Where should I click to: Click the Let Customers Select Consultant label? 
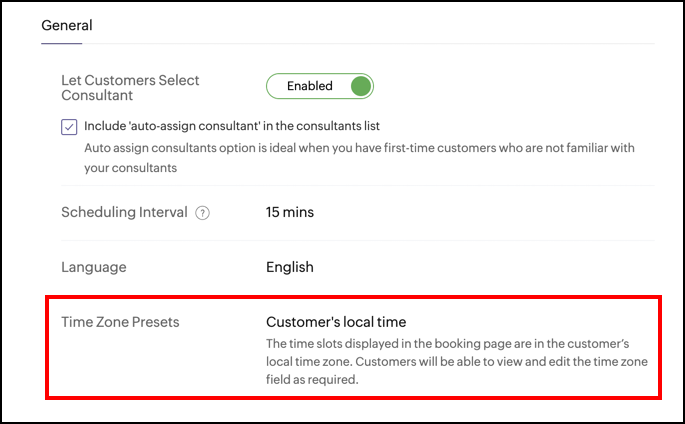pyautogui.click(x=130, y=88)
